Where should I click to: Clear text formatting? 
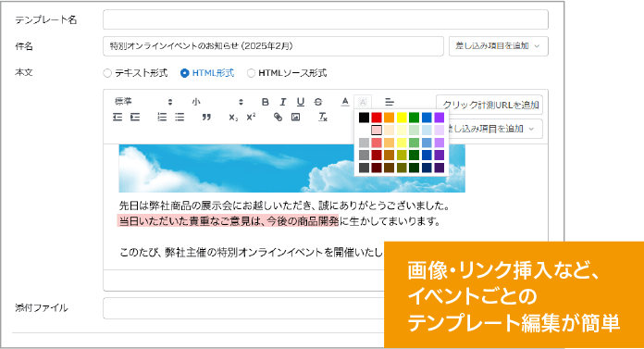coord(323,118)
